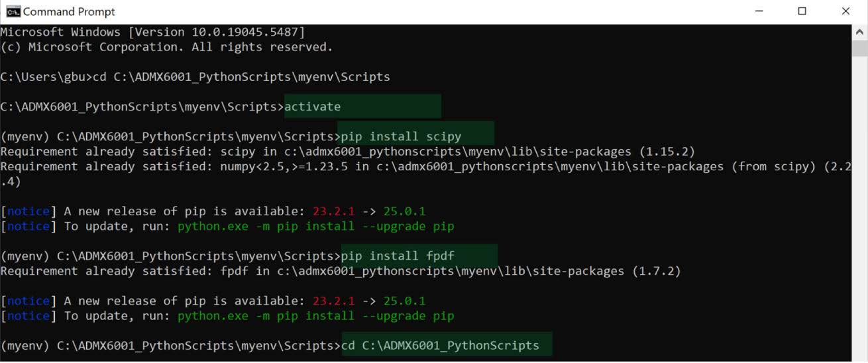This screenshot has height=363, width=868.
Task: Click the highlighted "activate" command
Action: [x=313, y=107]
